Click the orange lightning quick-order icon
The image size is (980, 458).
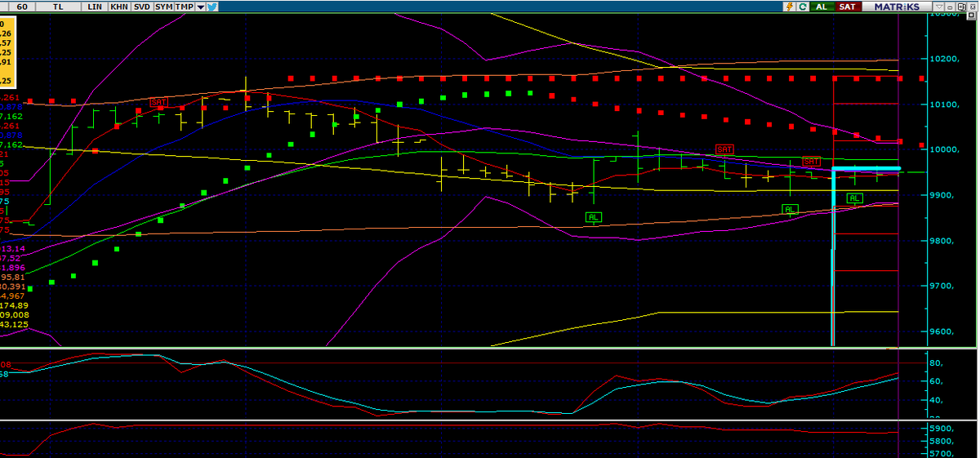(x=790, y=7)
